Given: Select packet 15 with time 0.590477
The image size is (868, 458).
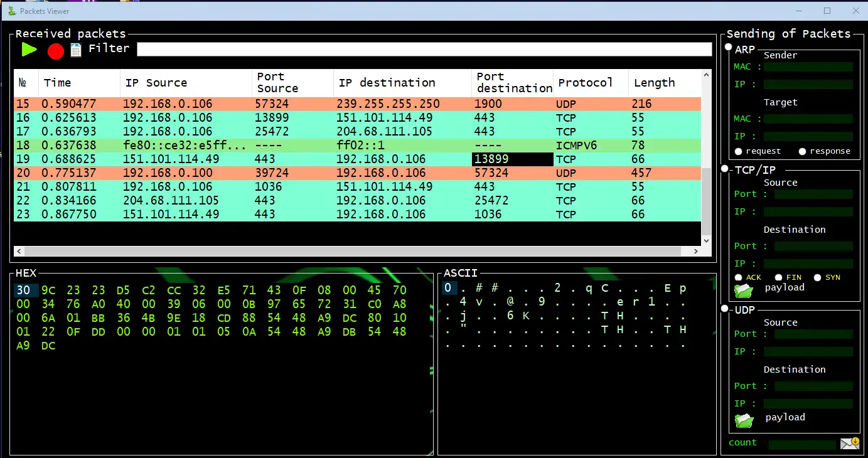Looking at the screenshot, I should point(357,104).
